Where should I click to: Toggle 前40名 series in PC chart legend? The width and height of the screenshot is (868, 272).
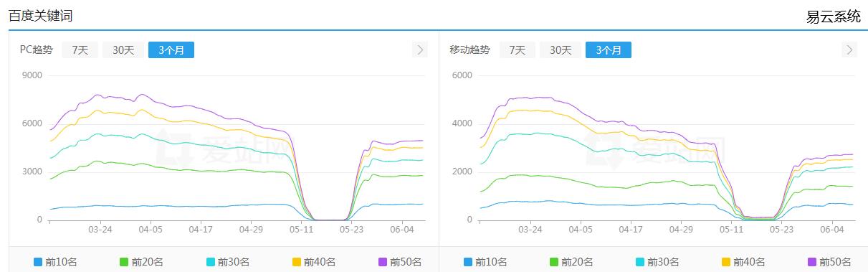click(313, 262)
